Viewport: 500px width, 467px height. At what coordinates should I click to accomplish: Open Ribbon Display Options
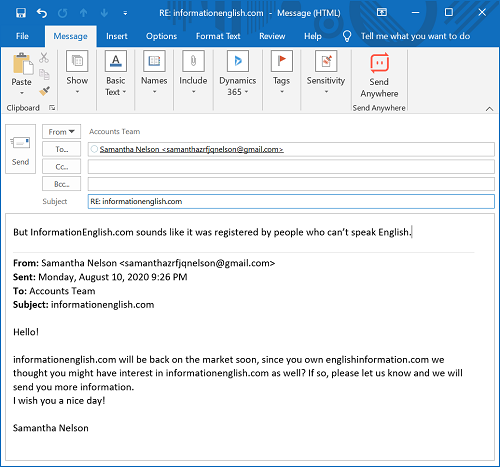click(x=382, y=13)
